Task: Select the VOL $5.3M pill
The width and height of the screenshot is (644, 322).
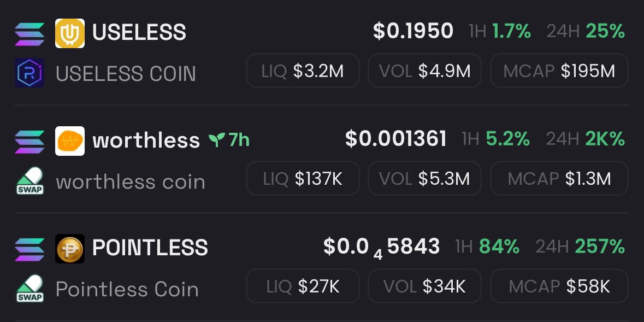Action: tap(424, 178)
